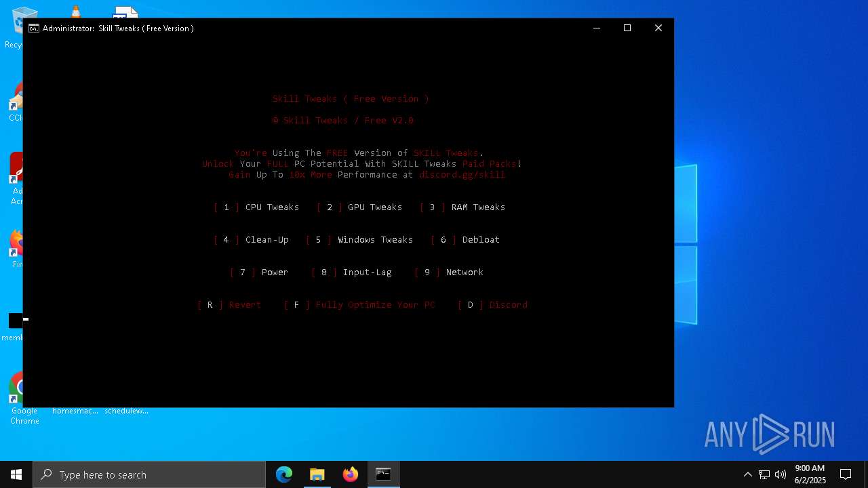Open Microsoft Edge from the taskbar
The height and width of the screenshot is (488, 868).
[x=284, y=474]
